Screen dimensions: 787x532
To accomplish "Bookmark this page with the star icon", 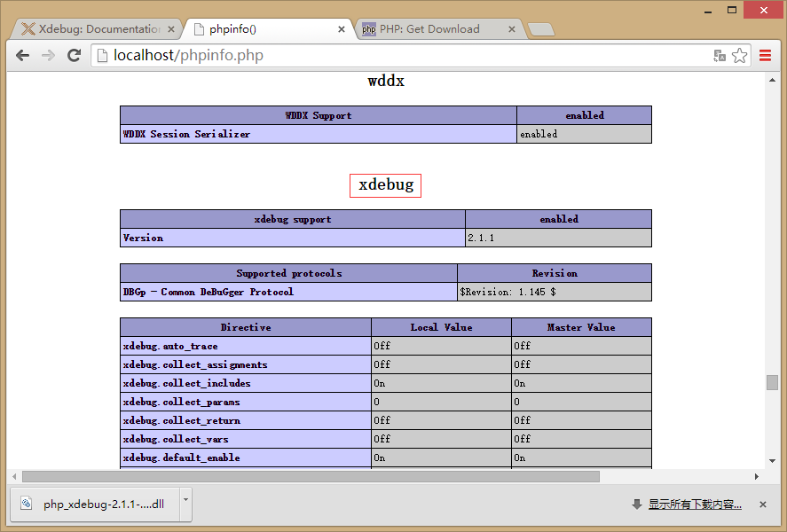I will (739, 55).
